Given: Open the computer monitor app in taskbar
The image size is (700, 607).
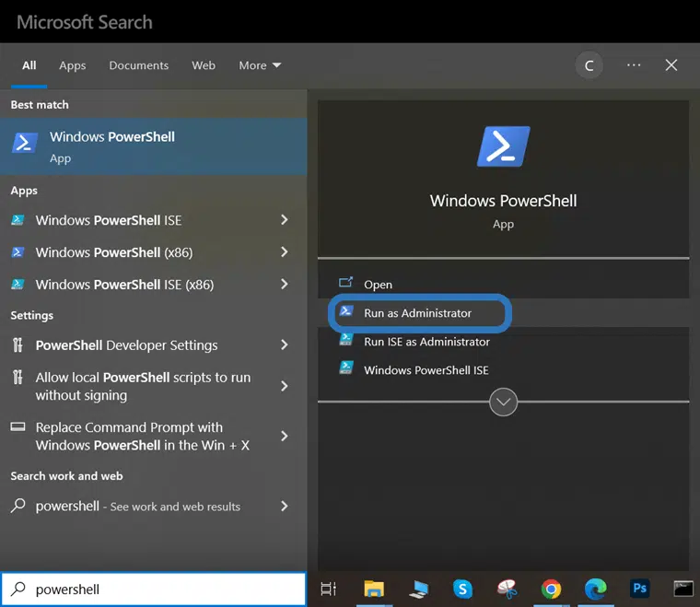Looking at the screenshot, I should point(418,589).
